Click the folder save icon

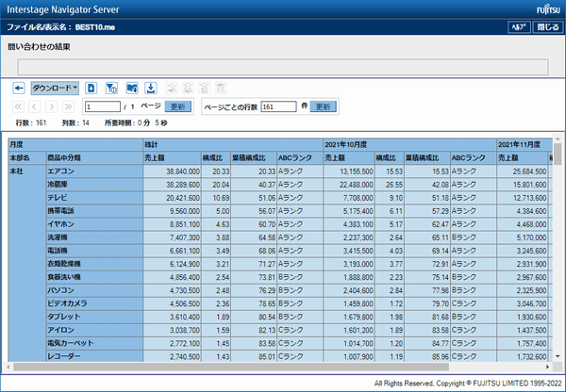(x=132, y=88)
